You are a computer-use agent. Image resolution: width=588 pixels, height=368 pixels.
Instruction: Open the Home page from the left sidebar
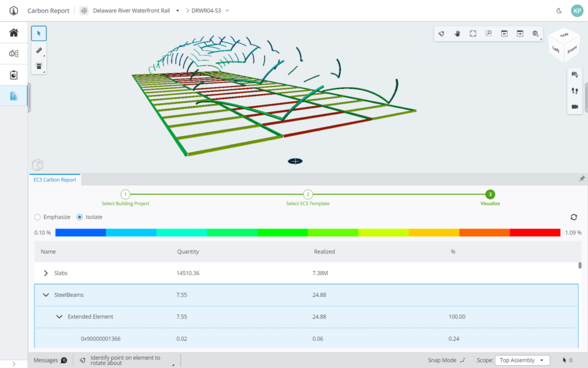pos(13,33)
